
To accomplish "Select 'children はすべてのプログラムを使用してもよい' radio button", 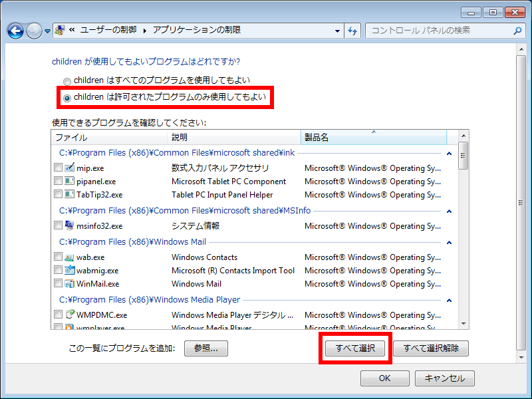I will click(x=67, y=81).
